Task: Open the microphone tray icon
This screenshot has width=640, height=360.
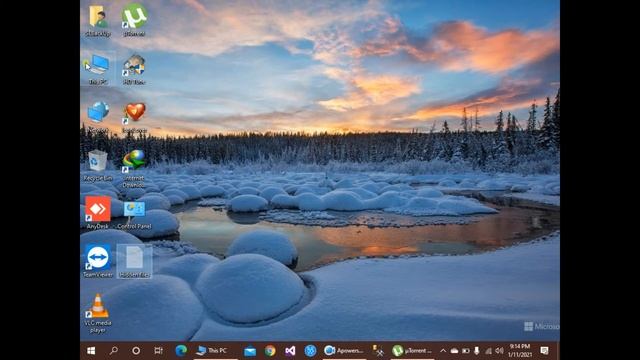Action: pyautogui.click(x=476, y=351)
